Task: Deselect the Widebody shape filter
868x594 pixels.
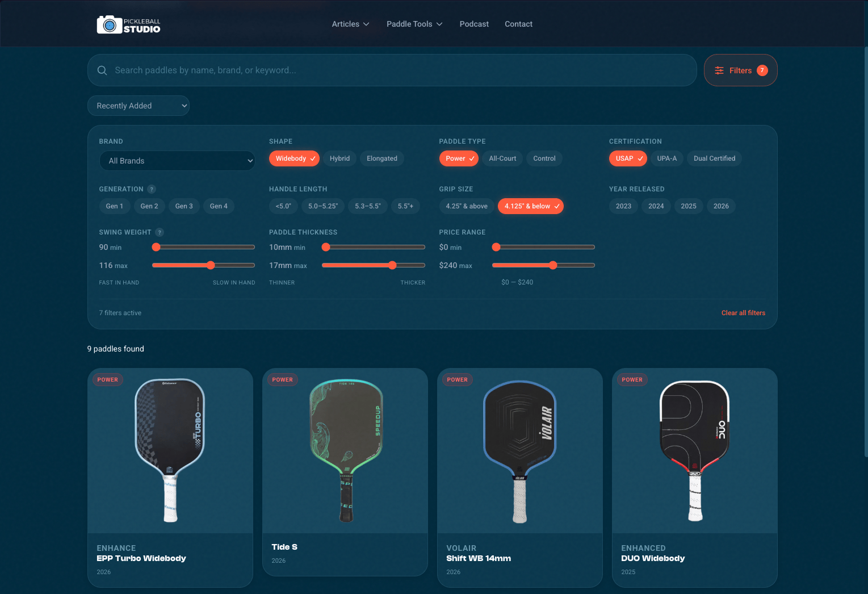Action: tap(295, 158)
